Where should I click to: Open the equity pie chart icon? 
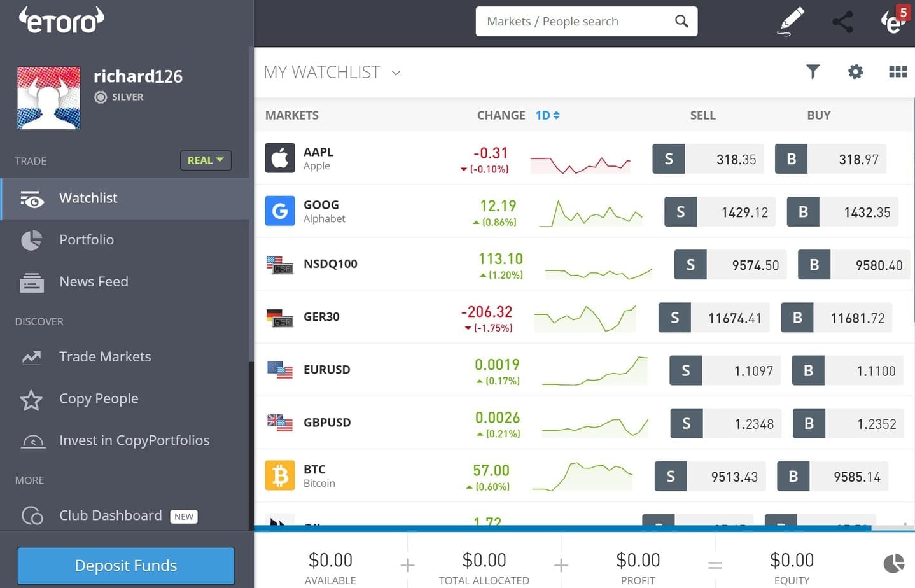click(894, 563)
